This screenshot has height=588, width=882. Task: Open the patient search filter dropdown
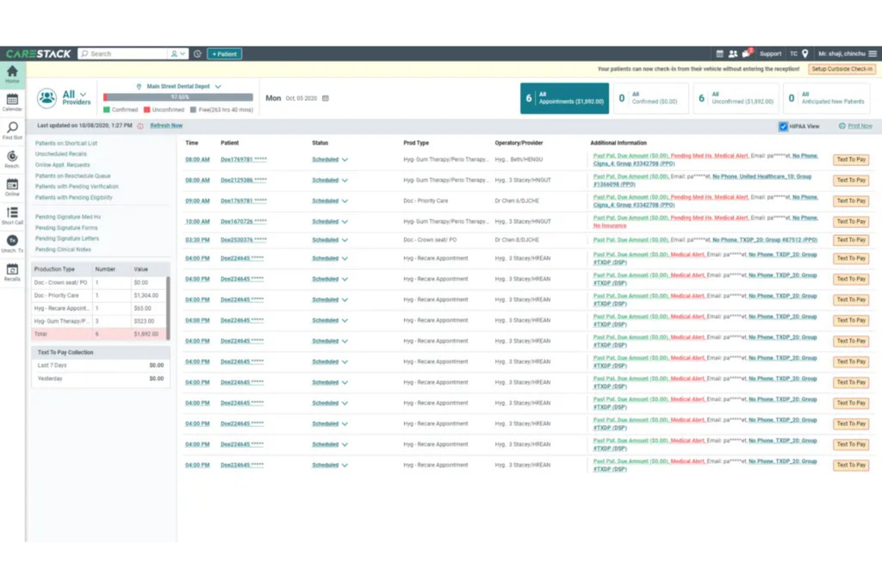177,54
